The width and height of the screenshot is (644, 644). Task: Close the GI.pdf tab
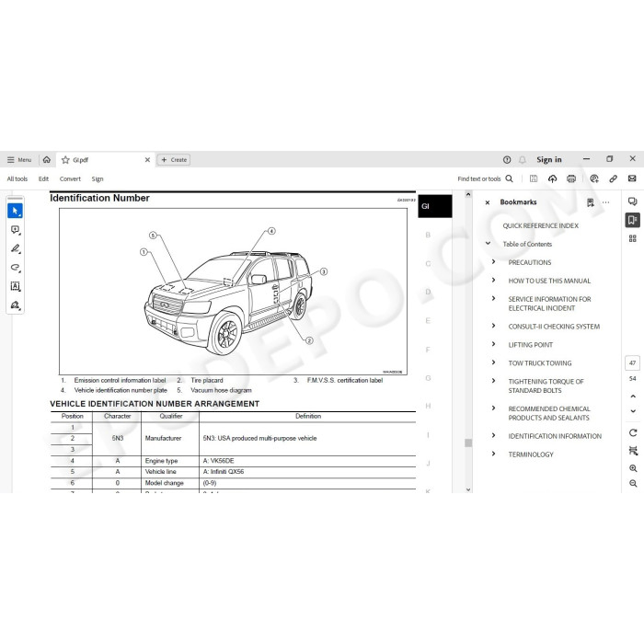(x=147, y=160)
